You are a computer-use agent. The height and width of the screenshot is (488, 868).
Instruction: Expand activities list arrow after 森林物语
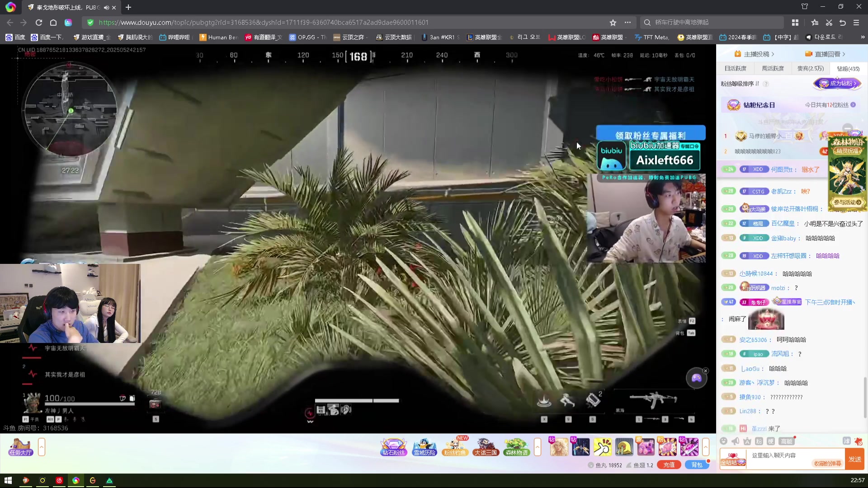click(538, 447)
